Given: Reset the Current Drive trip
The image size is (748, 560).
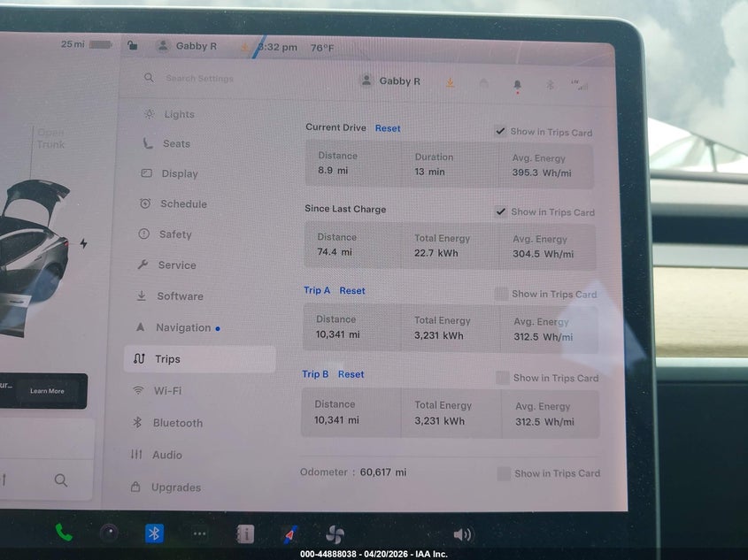Looking at the screenshot, I should [x=388, y=128].
